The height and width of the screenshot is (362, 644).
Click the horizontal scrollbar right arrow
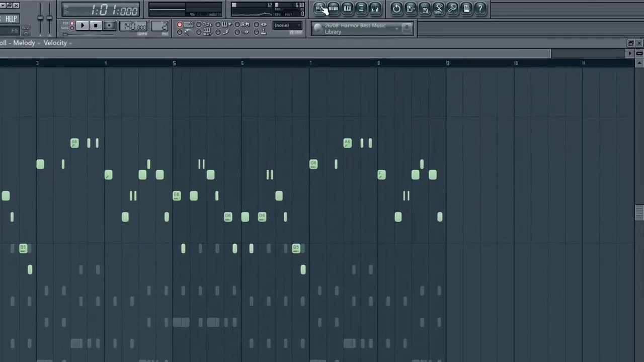pos(629,53)
